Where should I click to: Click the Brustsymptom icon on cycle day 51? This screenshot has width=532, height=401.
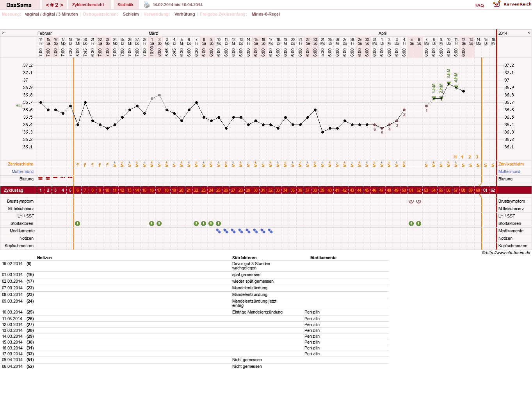[x=411, y=201]
